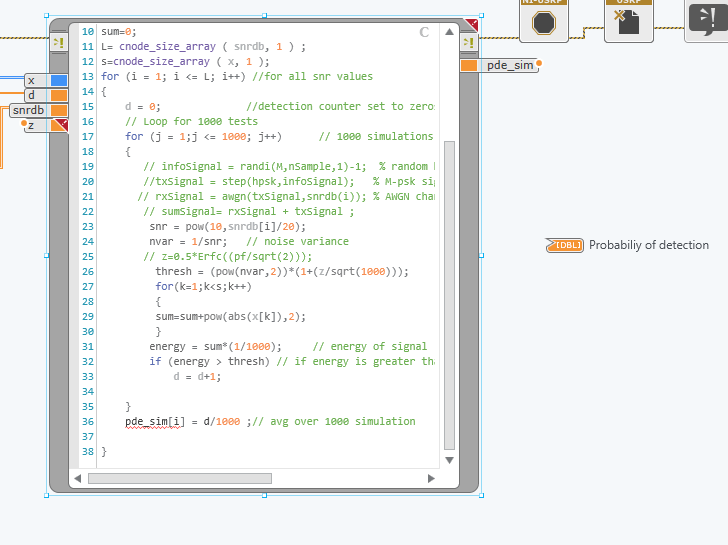Click the for(k=1;k<s;k++) loop line

203,286
